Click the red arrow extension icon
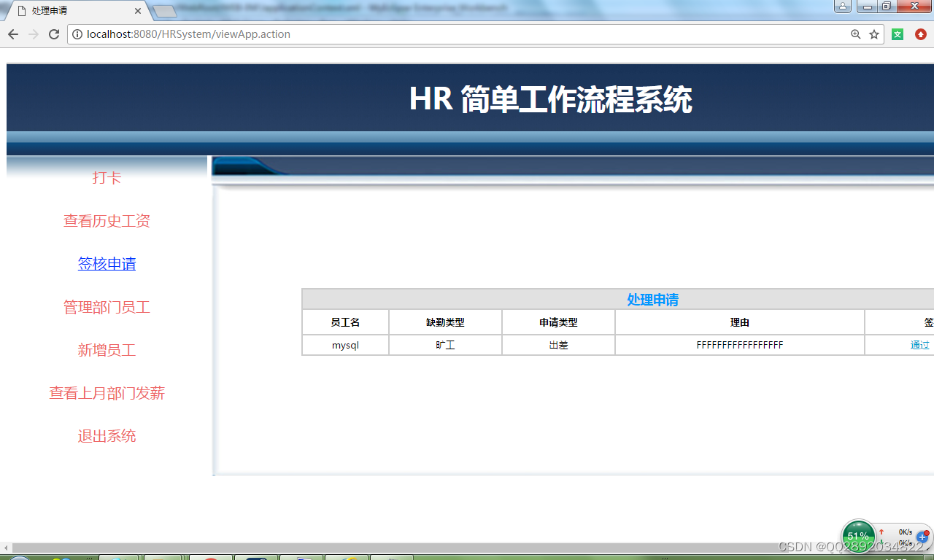The height and width of the screenshot is (560, 934). pyautogui.click(x=920, y=34)
